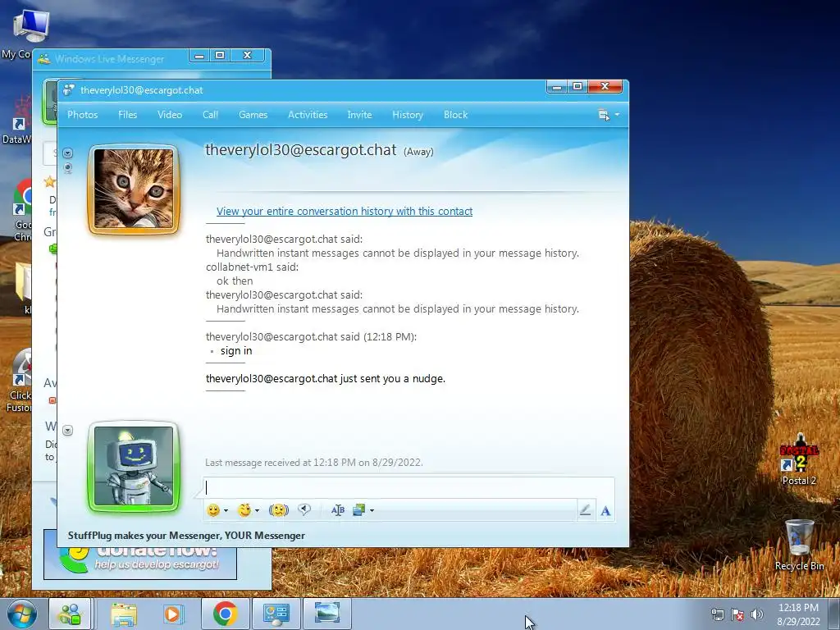Open the Photos menu

(x=83, y=115)
